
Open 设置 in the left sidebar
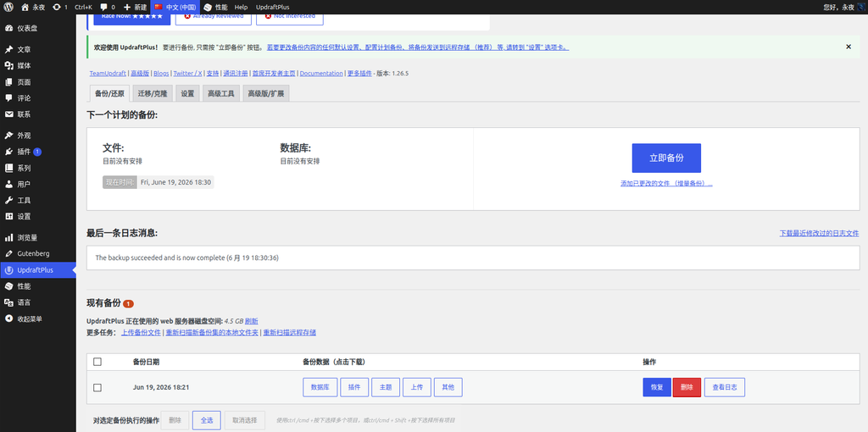(x=37, y=216)
